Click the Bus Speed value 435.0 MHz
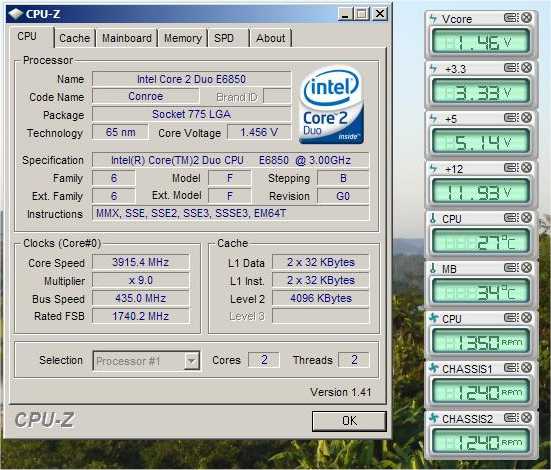Screen dimensions: 551x470 141,298
